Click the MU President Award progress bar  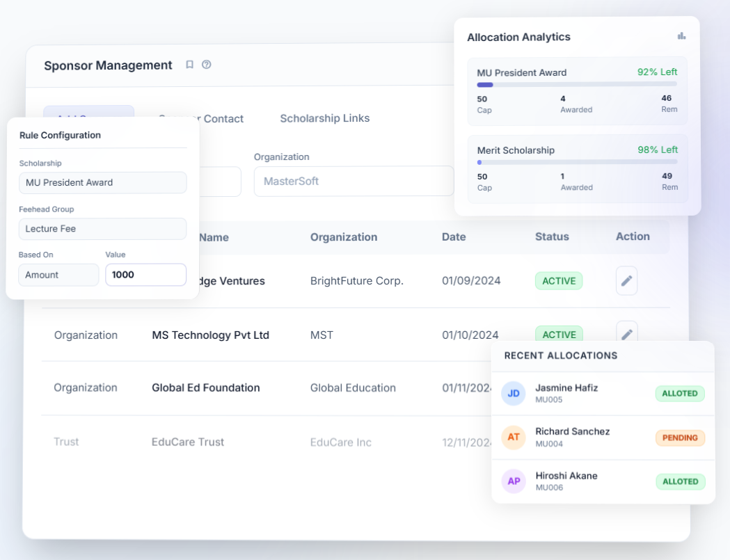click(577, 85)
